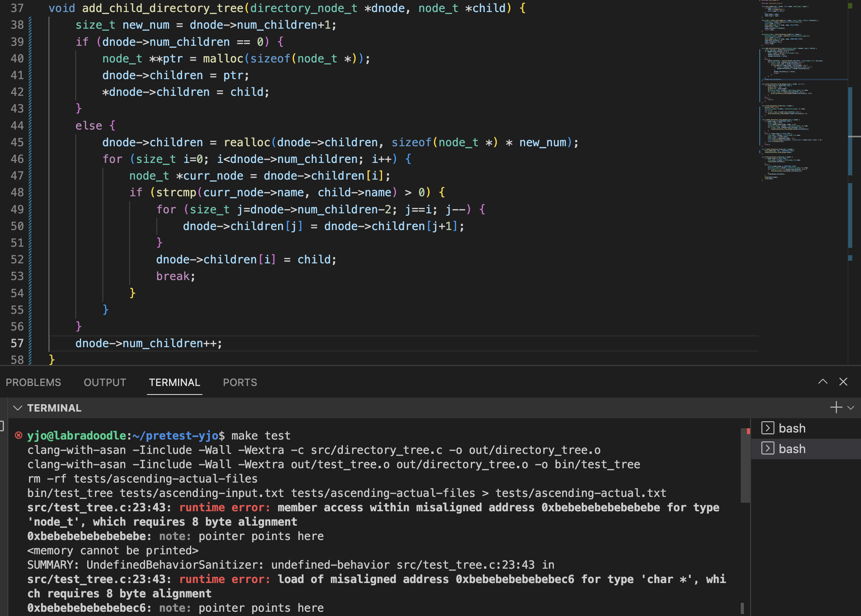
Task: Open the OUTPUT tab
Action: 105,382
